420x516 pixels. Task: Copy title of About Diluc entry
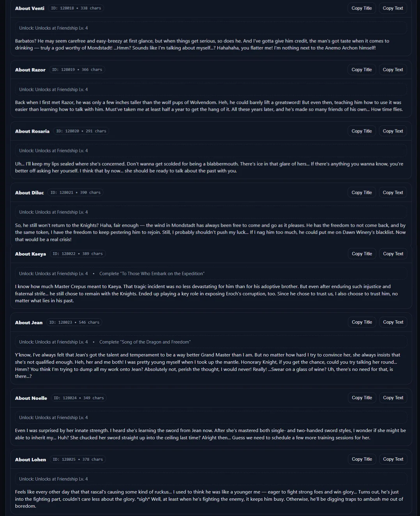[x=362, y=193]
